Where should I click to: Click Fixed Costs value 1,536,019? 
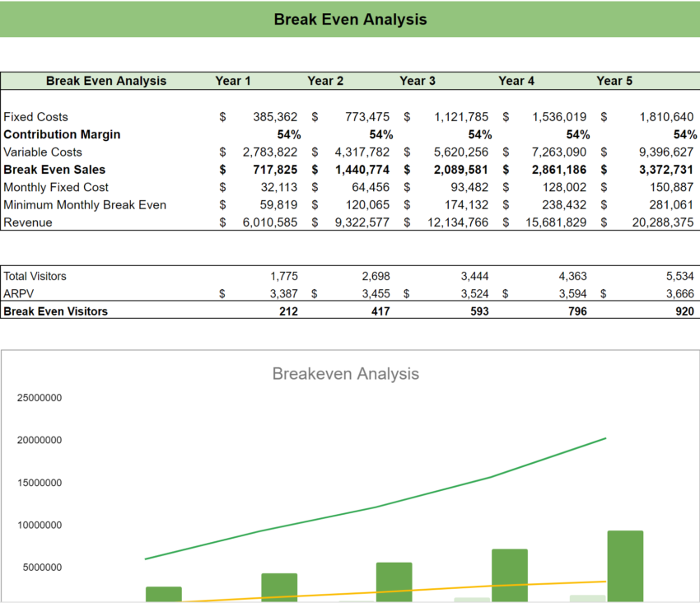(559, 117)
